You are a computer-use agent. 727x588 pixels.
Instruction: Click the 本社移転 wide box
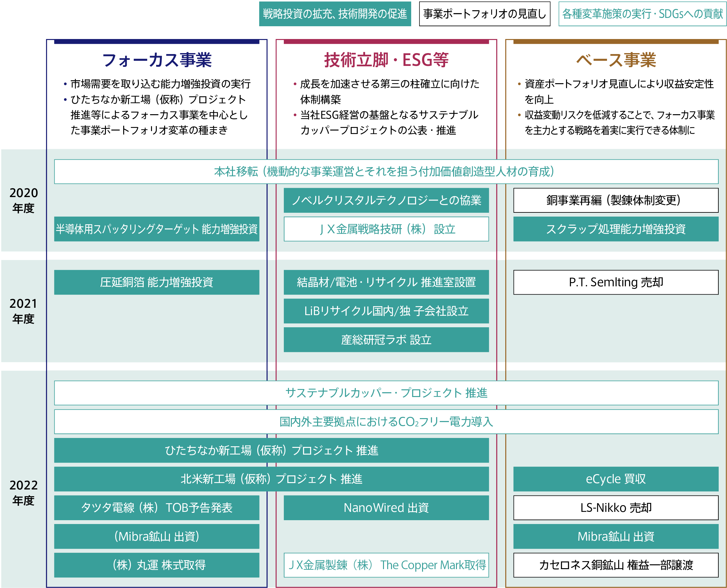click(386, 172)
